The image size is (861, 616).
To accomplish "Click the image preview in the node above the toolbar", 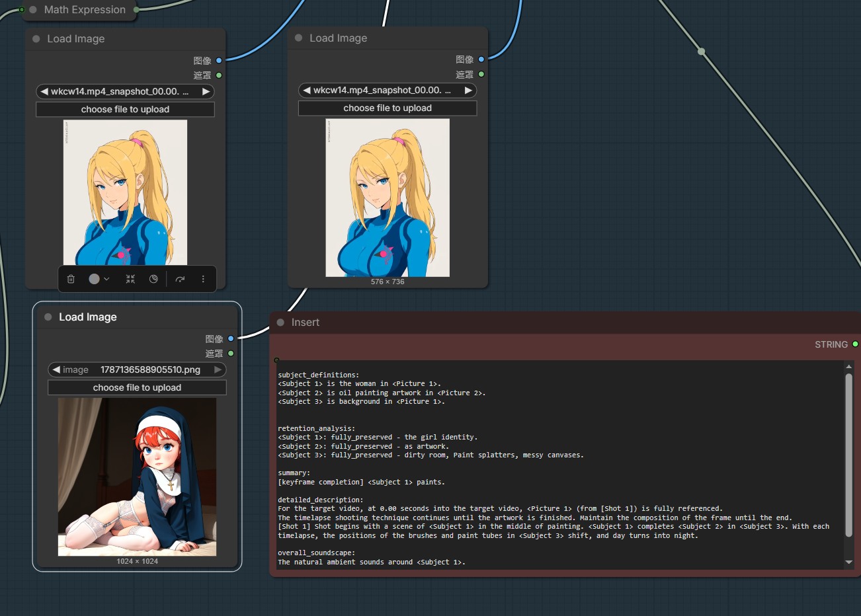I will [x=125, y=192].
